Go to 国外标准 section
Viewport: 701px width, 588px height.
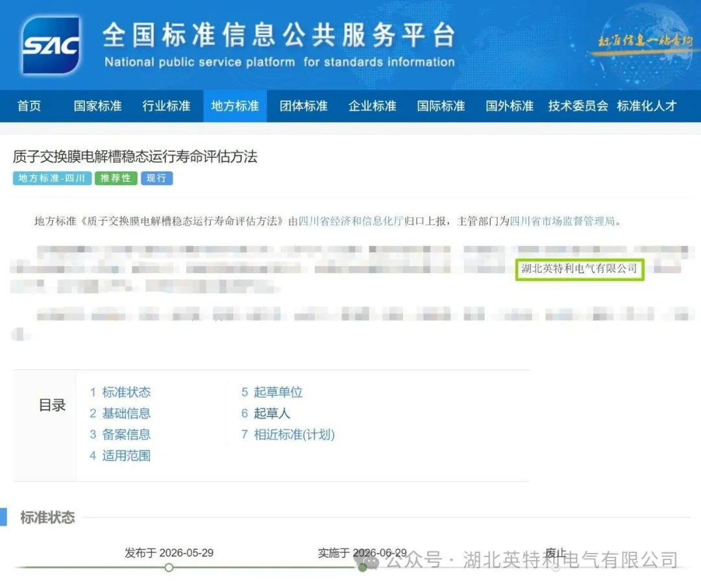pyautogui.click(x=510, y=106)
